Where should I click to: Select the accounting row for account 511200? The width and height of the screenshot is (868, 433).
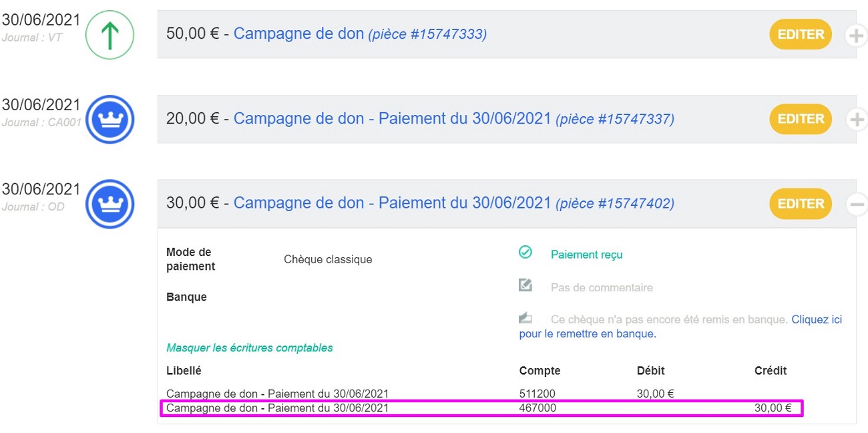click(x=481, y=394)
